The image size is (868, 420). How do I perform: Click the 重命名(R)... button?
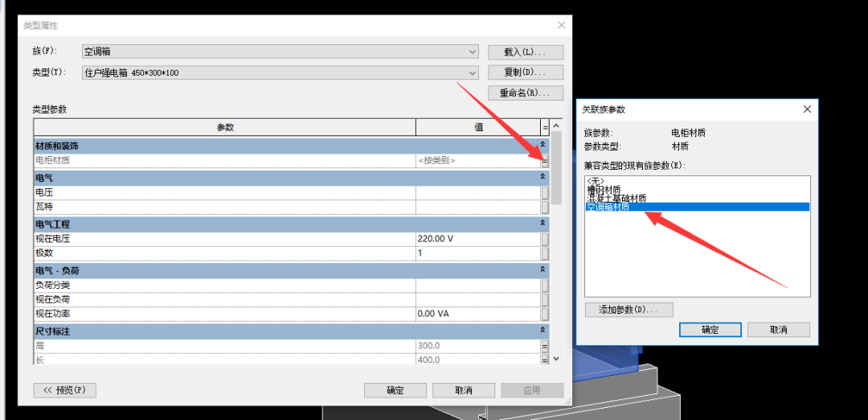coord(526,93)
